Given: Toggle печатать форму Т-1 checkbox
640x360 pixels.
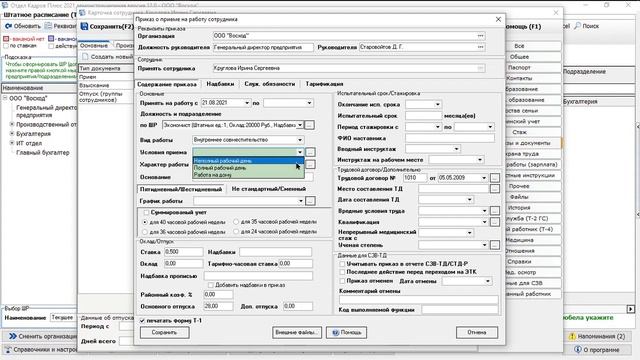Looking at the screenshot, I should 142,321.
